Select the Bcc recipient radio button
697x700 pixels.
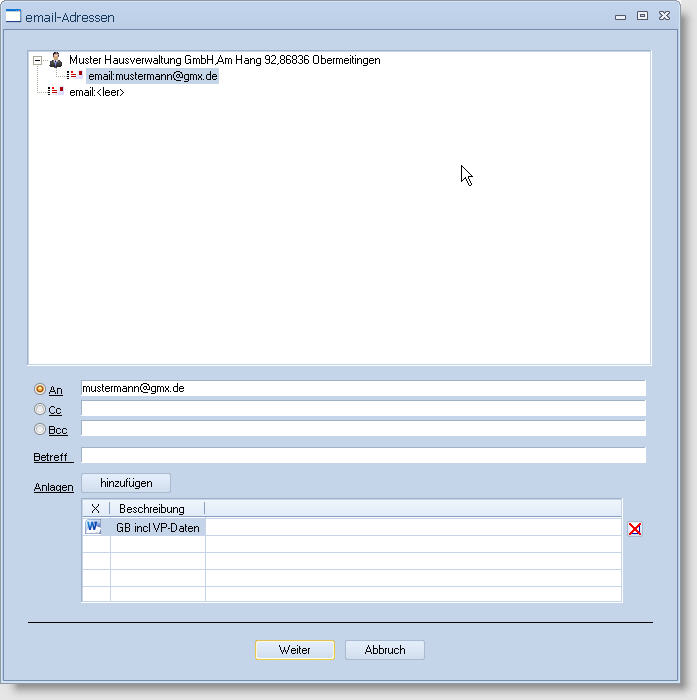point(40,430)
